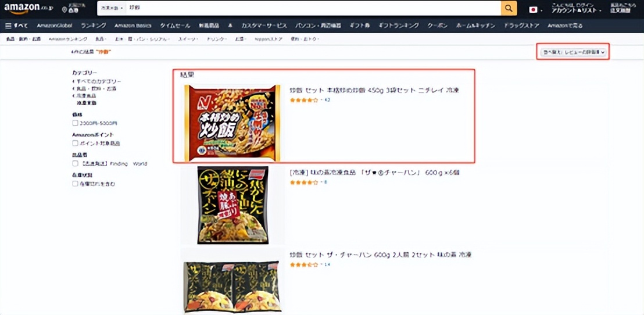Open タイムセール in the navigation bar

click(x=175, y=26)
